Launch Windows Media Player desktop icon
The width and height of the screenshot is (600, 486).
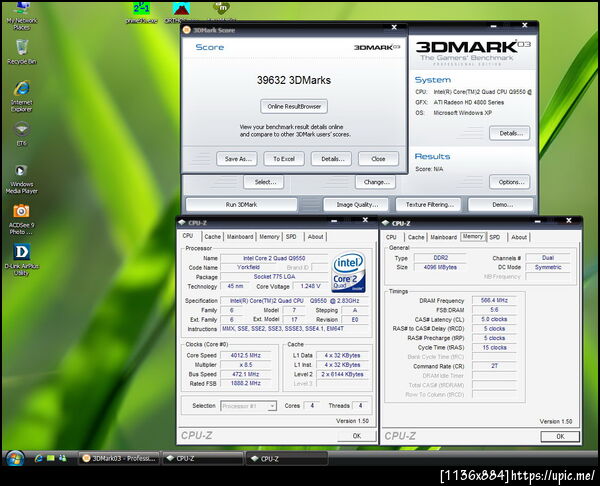click(x=22, y=178)
